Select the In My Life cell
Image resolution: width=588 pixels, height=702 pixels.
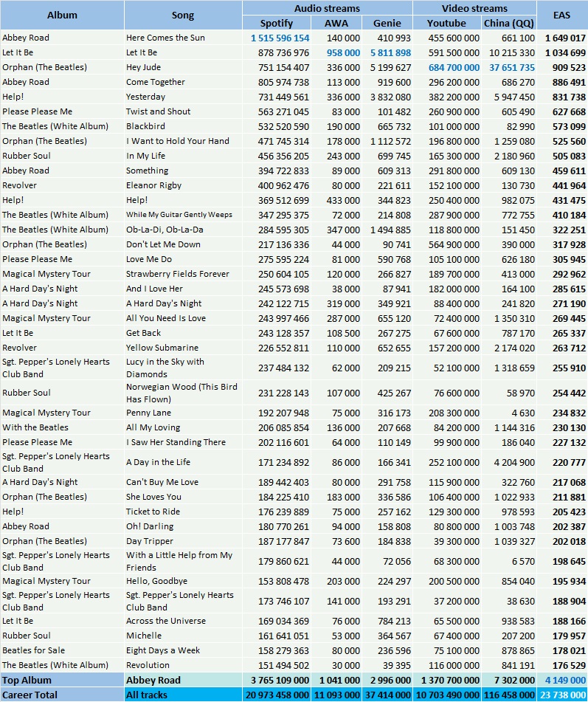(x=183, y=156)
